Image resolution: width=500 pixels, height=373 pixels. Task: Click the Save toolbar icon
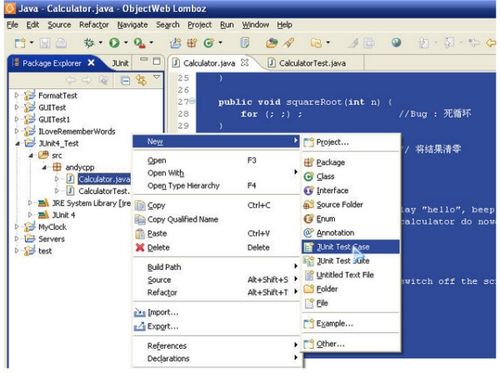click(45, 43)
